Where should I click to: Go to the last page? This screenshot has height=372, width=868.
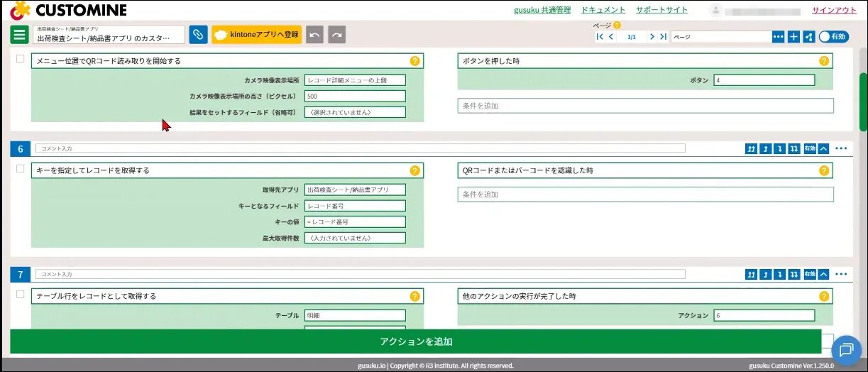[x=663, y=37]
